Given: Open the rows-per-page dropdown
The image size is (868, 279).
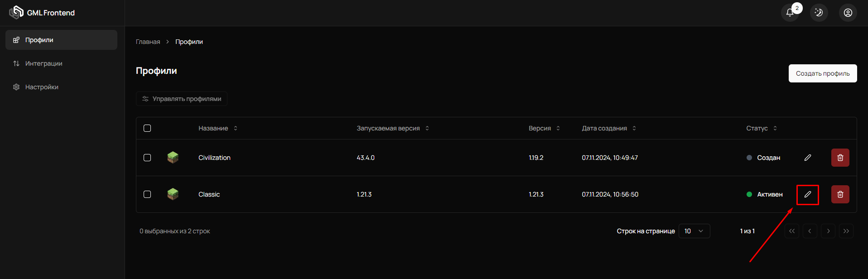Looking at the screenshot, I should click(x=694, y=231).
